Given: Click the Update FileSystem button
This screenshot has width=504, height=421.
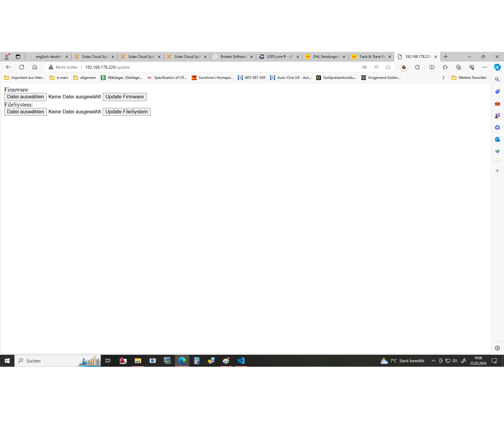Looking at the screenshot, I should click(x=127, y=112).
